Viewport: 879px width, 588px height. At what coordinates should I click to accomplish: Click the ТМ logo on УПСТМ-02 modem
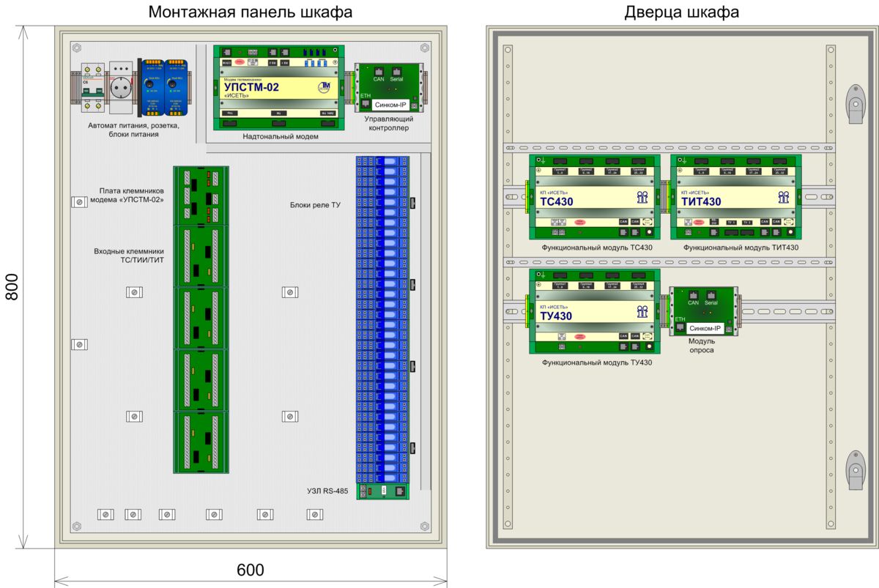325,88
